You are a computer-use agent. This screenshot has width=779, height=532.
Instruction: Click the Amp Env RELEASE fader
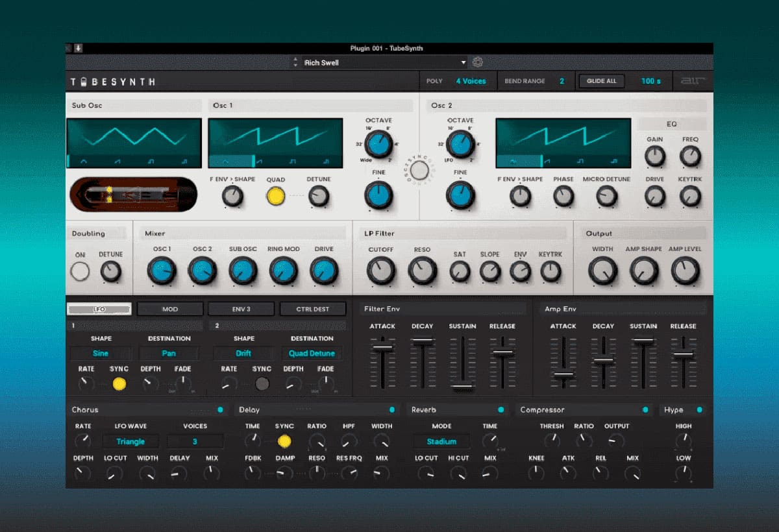tap(683, 354)
